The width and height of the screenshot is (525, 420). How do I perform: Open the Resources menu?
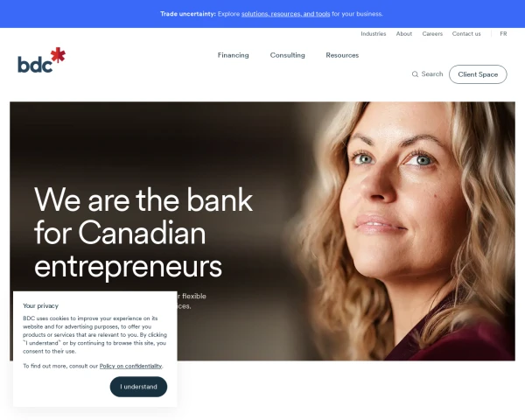click(342, 55)
